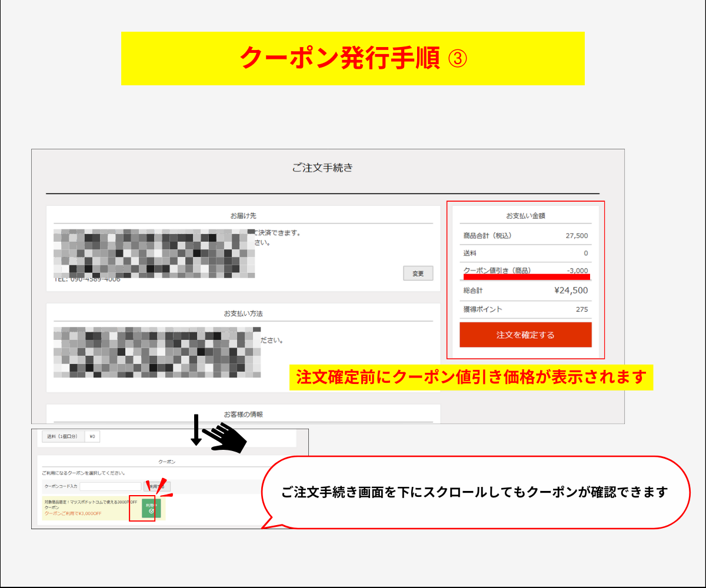Select the お支払い方法 section header
Screen dimensions: 706x588
pos(243,313)
